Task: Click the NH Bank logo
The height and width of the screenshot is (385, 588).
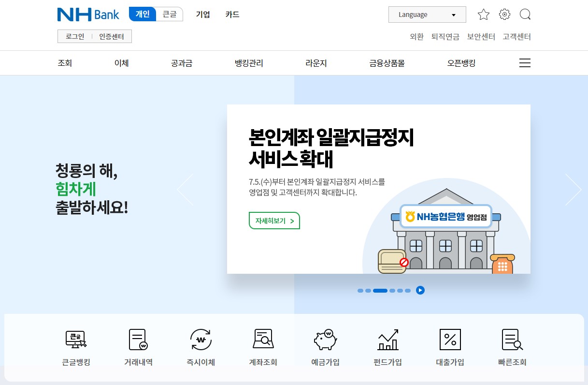Action: click(x=88, y=15)
